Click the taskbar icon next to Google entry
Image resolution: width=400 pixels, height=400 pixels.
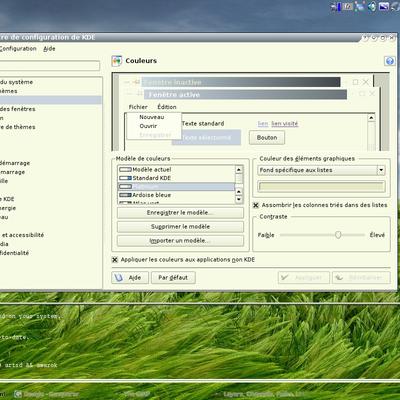[x=19, y=394]
